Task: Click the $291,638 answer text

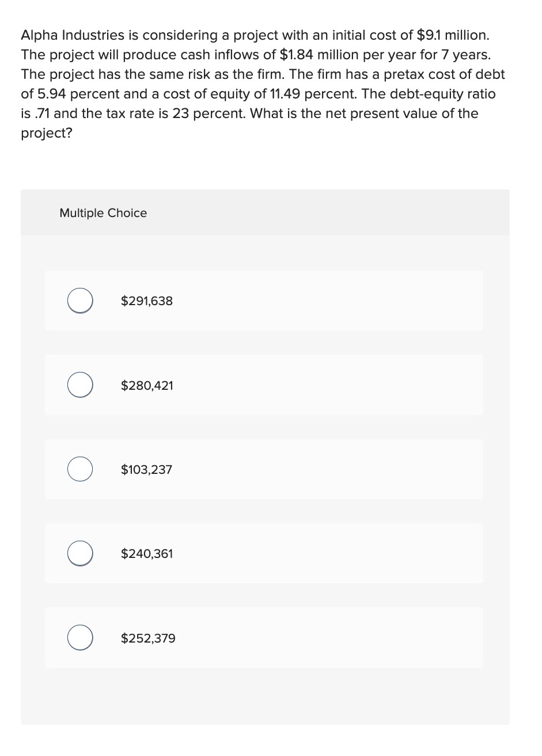Action: pos(147,301)
